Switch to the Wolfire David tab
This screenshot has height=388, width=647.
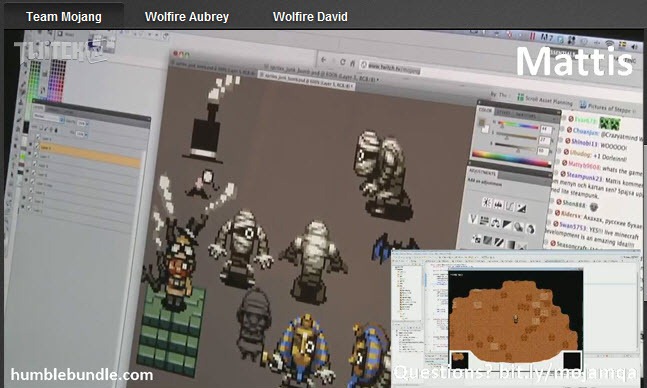pyautogui.click(x=310, y=17)
